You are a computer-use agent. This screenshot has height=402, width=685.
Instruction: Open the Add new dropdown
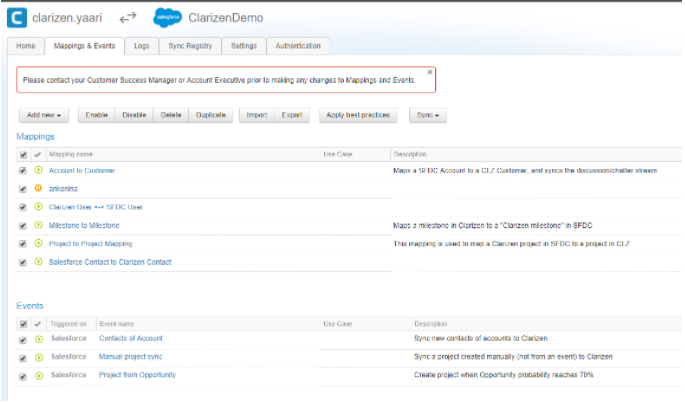point(44,115)
